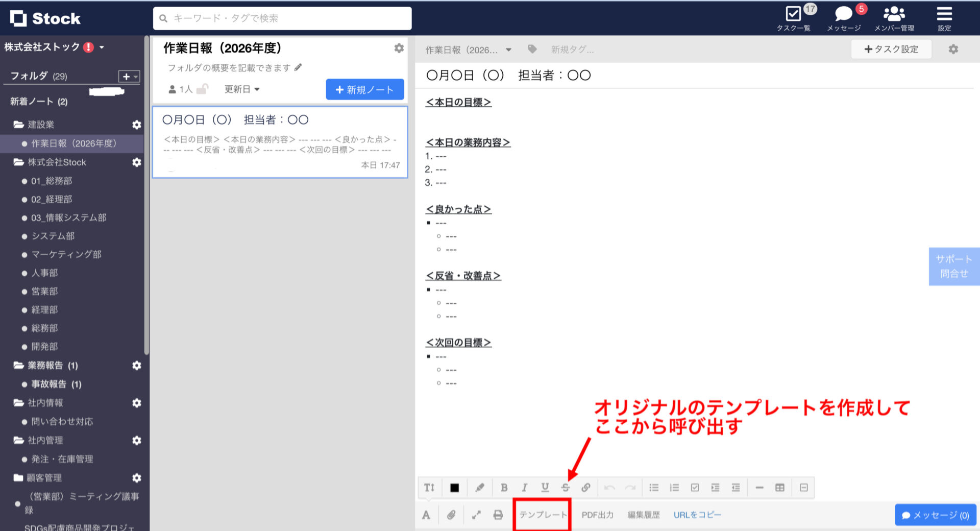Viewport: 980px width, 531px height.
Task: Open the folder add dropdown next to フォルダ
Action: [128, 76]
